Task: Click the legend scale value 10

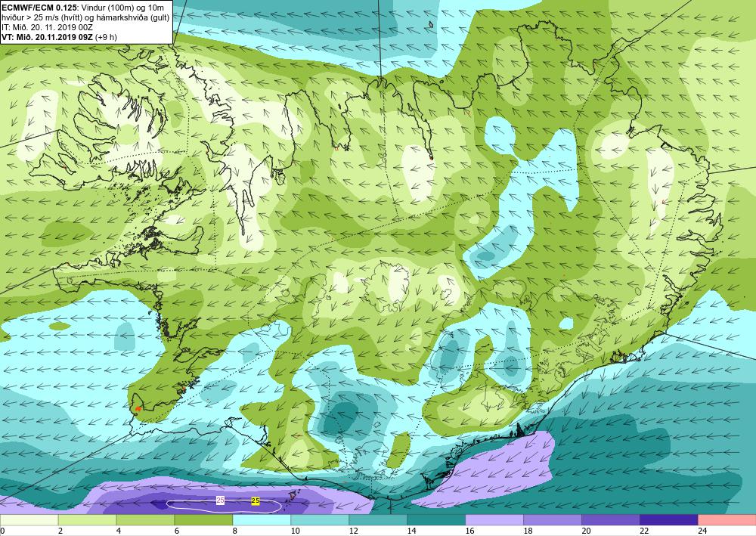Action: tap(295, 531)
